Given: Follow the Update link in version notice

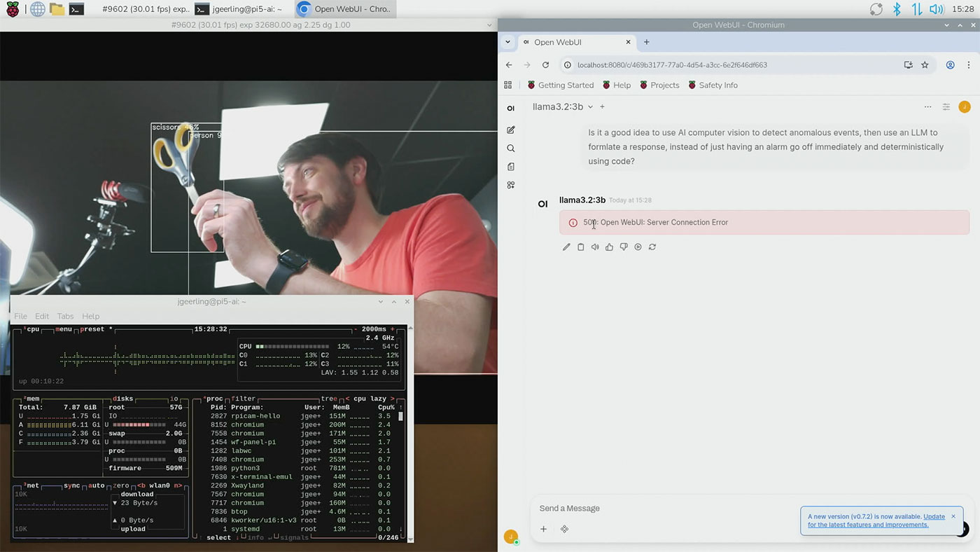Looking at the screenshot, I should (x=934, y=516).
